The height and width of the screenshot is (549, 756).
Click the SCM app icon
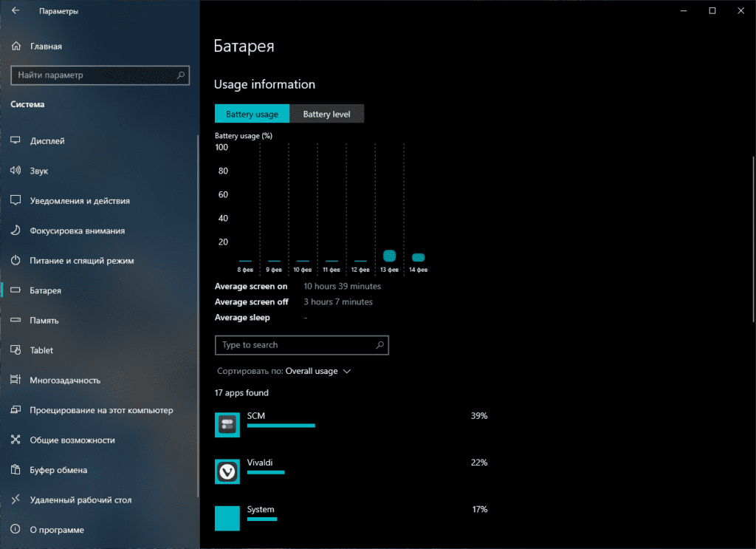(227, 425)
